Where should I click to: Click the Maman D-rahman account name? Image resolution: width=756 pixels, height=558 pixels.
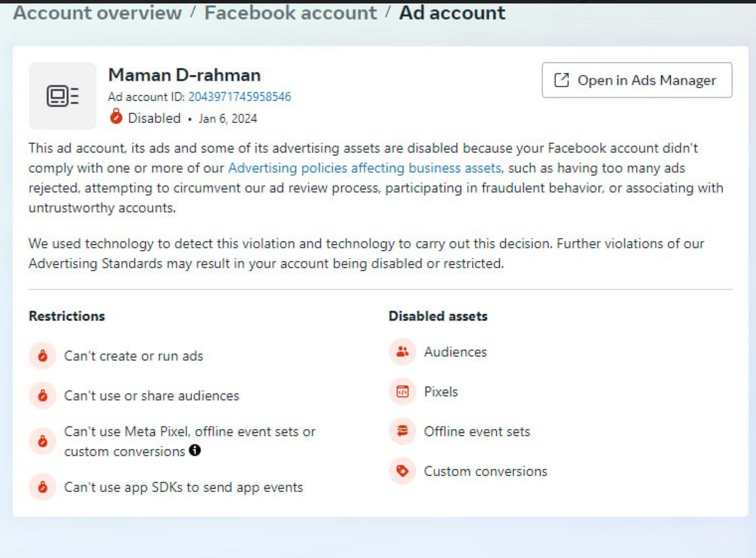click(184, 75)
